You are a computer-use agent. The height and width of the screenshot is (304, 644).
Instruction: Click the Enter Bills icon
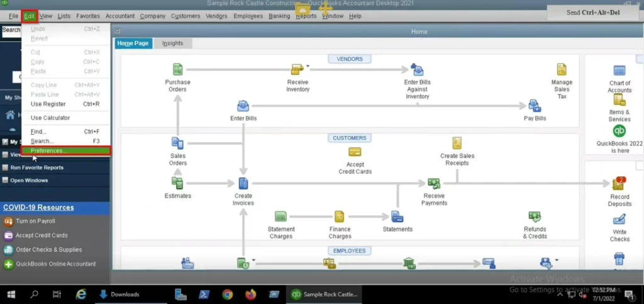[243, 106]
